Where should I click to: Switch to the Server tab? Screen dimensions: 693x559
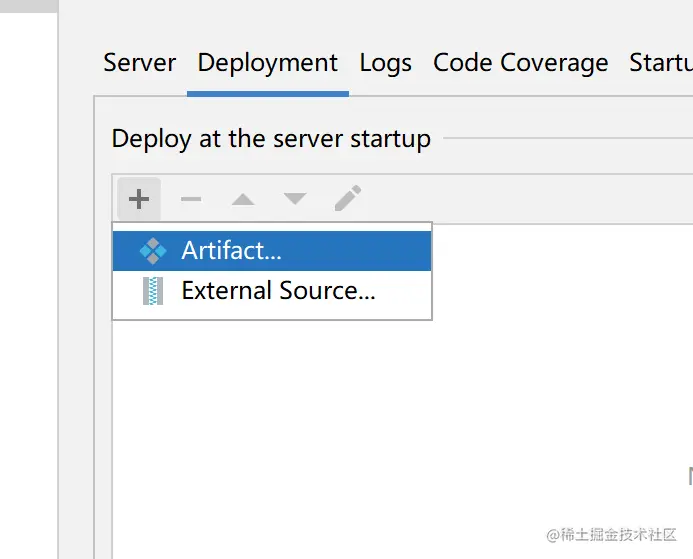pos(140,62)
